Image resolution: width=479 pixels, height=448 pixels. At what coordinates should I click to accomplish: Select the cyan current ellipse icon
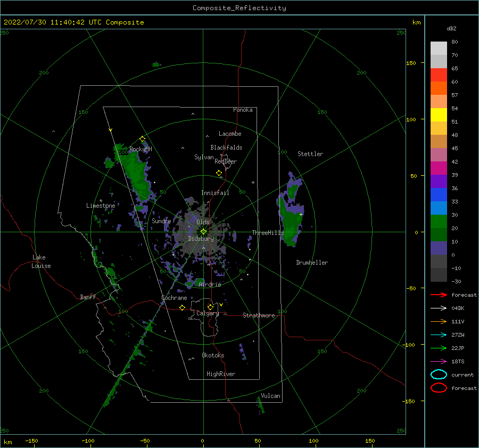tap(439, 374)
